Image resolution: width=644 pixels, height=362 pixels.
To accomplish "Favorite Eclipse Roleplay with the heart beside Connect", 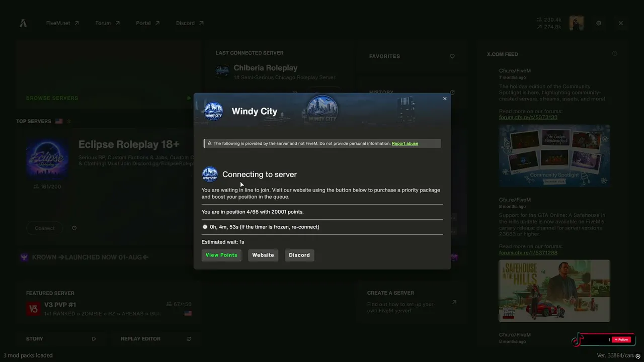I will pyautogui.click(x=74, y=228).
